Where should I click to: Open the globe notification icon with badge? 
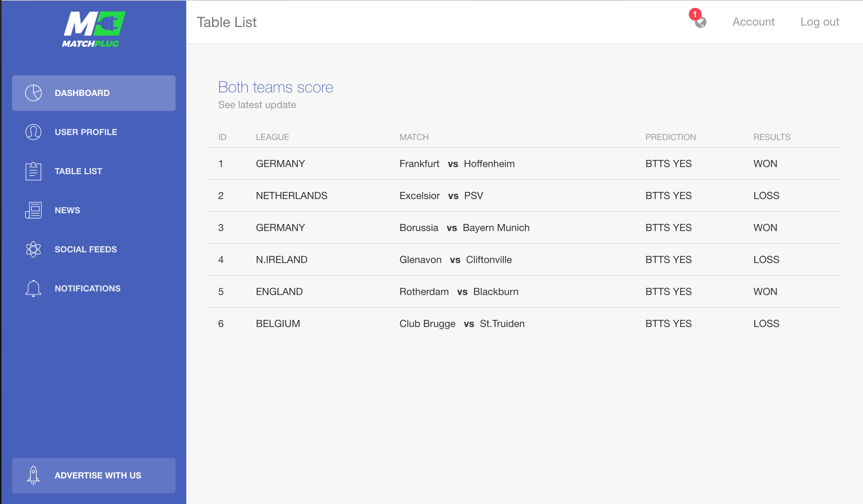700,22
